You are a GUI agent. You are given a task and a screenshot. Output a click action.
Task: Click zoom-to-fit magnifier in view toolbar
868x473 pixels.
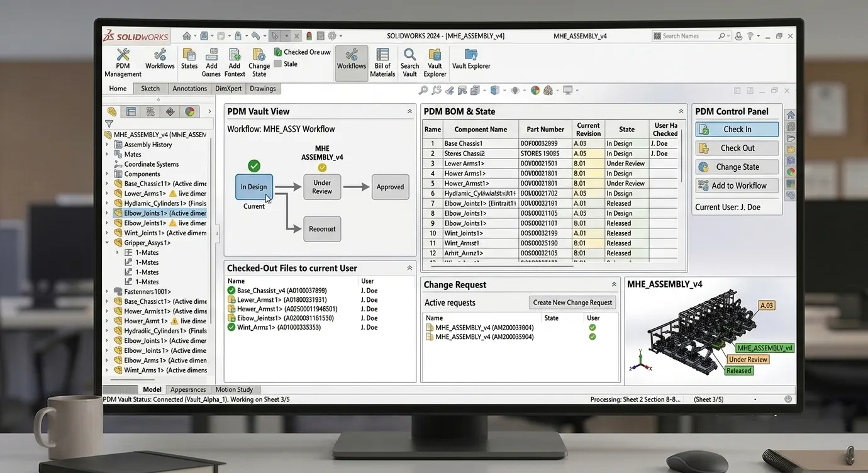[x=423, y=91]
